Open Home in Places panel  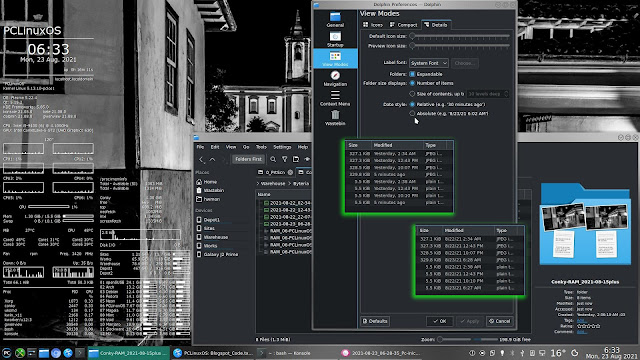207,182
